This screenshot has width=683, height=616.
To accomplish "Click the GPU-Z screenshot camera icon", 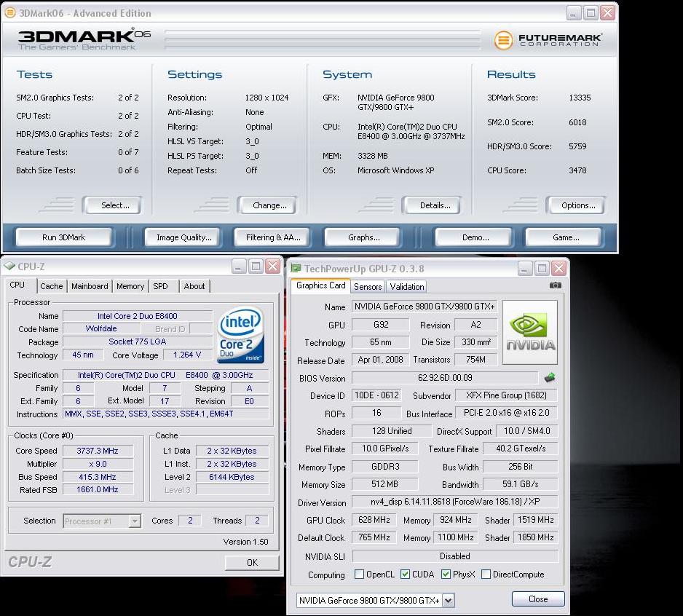I will click(x=555, y=285).
